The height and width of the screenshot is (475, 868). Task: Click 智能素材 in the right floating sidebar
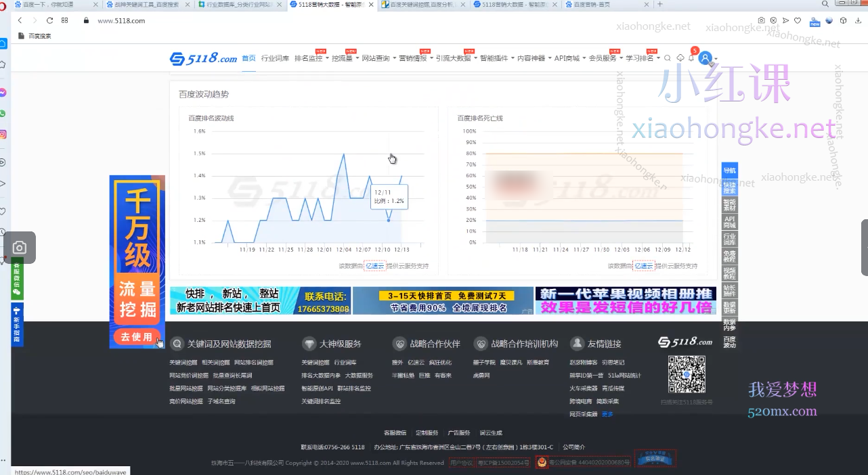729,205
